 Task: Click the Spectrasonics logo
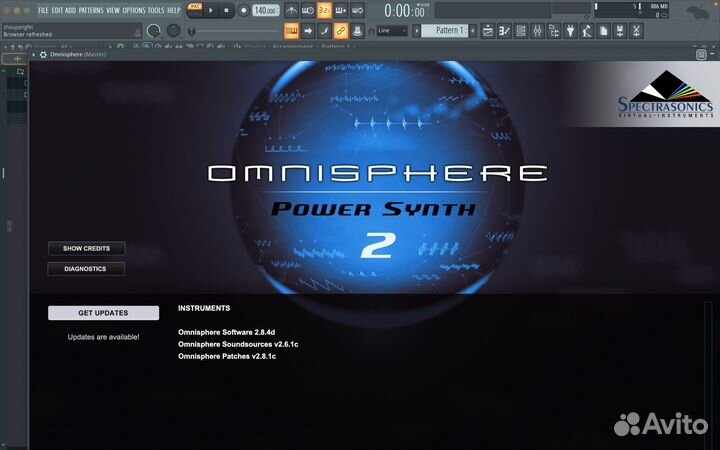(665, 95)
